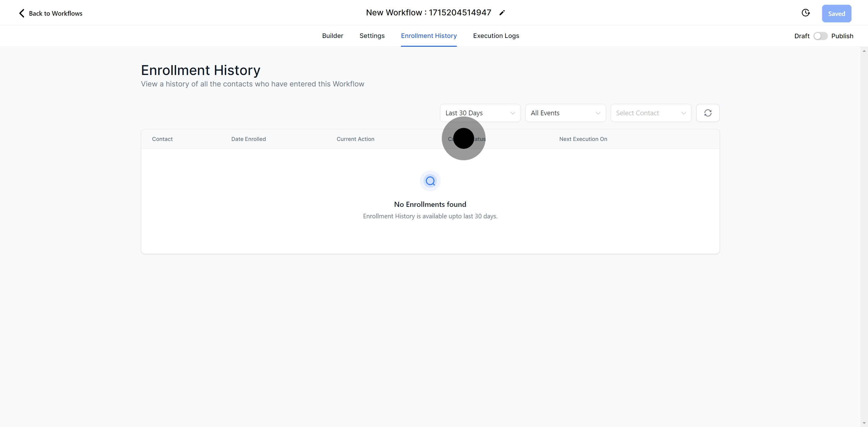Click the Next Execution On column header
The image size is (868, 427).
point(583,139)
